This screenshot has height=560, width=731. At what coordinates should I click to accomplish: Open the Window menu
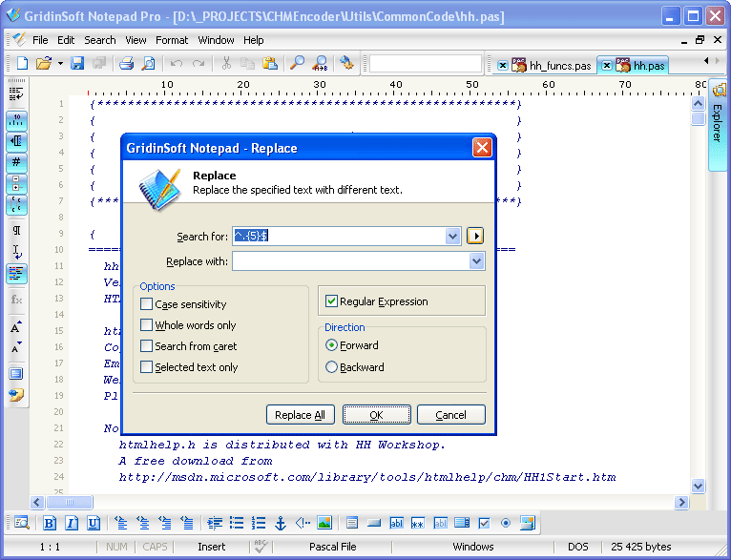pyautogui.click(x=216, y=40)
